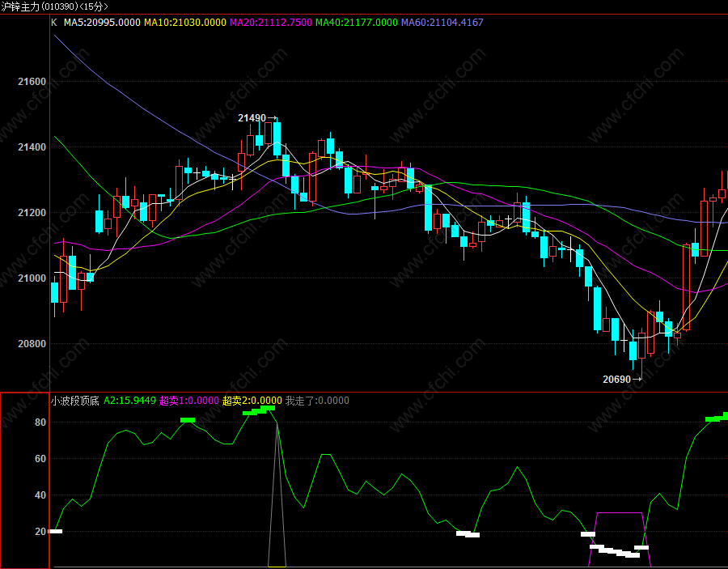Click the K chart type label
The image size is (728, 569).
[54, 23]
